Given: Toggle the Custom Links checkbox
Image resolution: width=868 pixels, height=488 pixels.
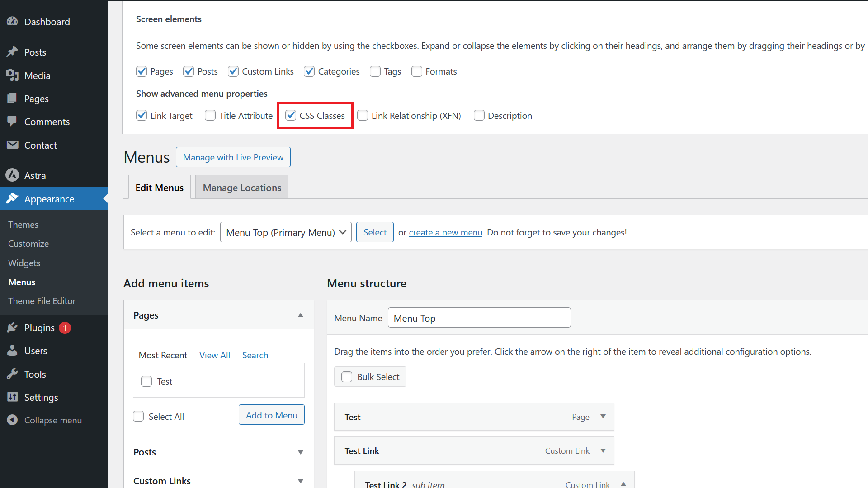Looking at the screenshot, I should pos(233,71).
